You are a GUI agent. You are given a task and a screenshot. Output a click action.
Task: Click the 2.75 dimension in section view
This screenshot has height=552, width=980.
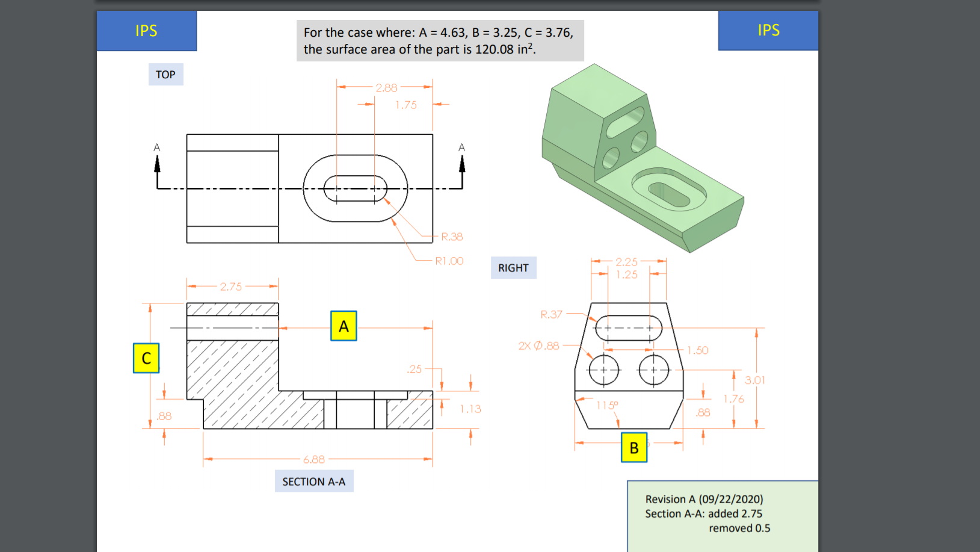pos(231,287)
